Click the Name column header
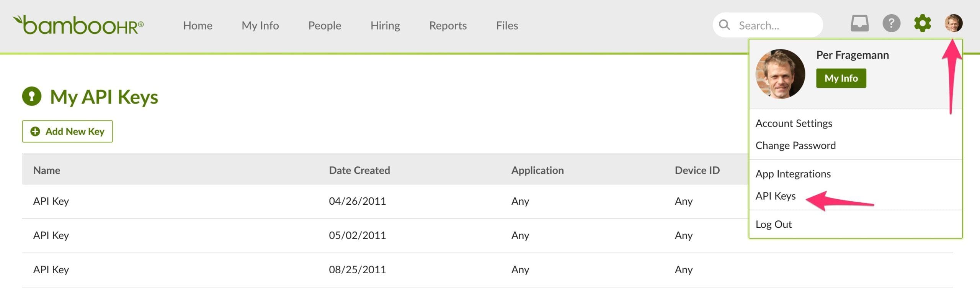 point(47,170)
